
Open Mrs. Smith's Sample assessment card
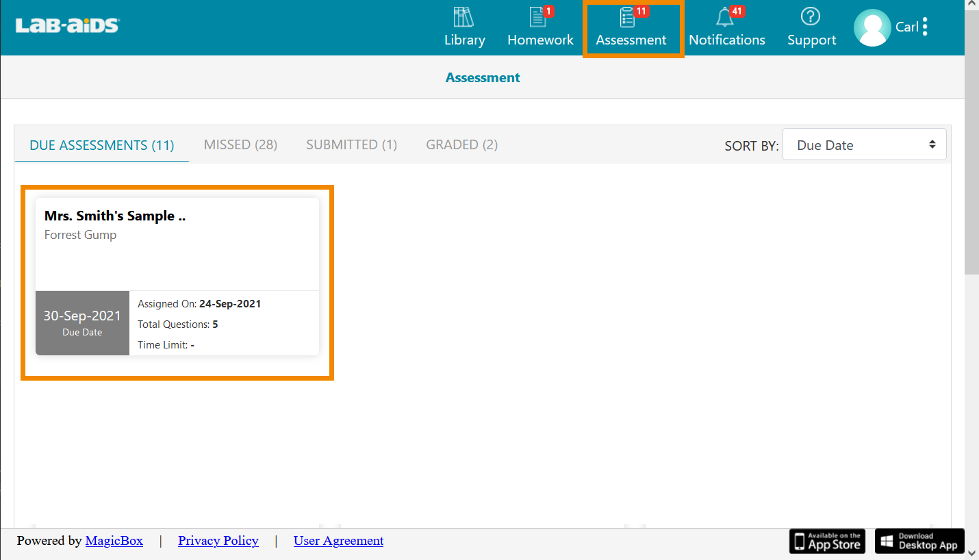click(177, 276)
